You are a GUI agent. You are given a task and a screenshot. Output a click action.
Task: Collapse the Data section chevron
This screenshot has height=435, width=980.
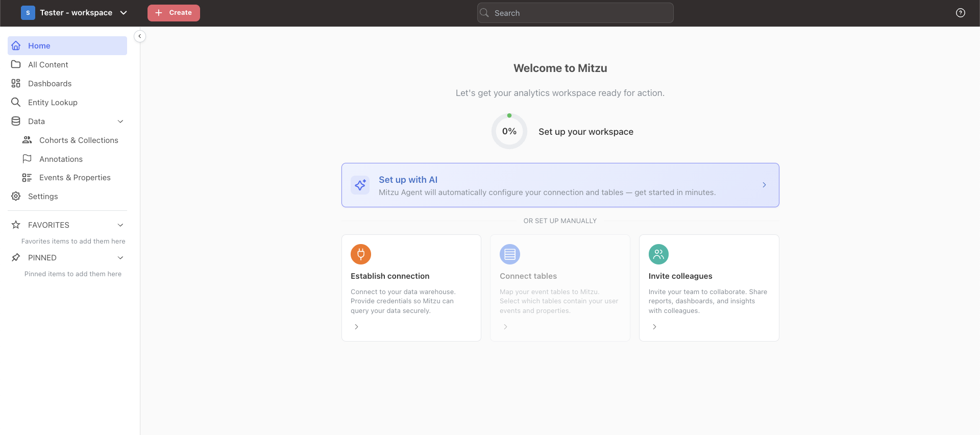pos(120,121)
